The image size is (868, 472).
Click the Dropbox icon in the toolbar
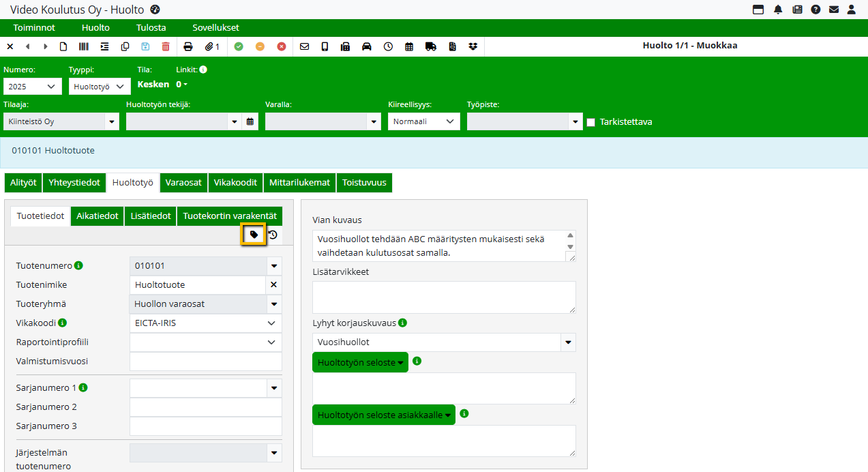[x=473, y=46]
